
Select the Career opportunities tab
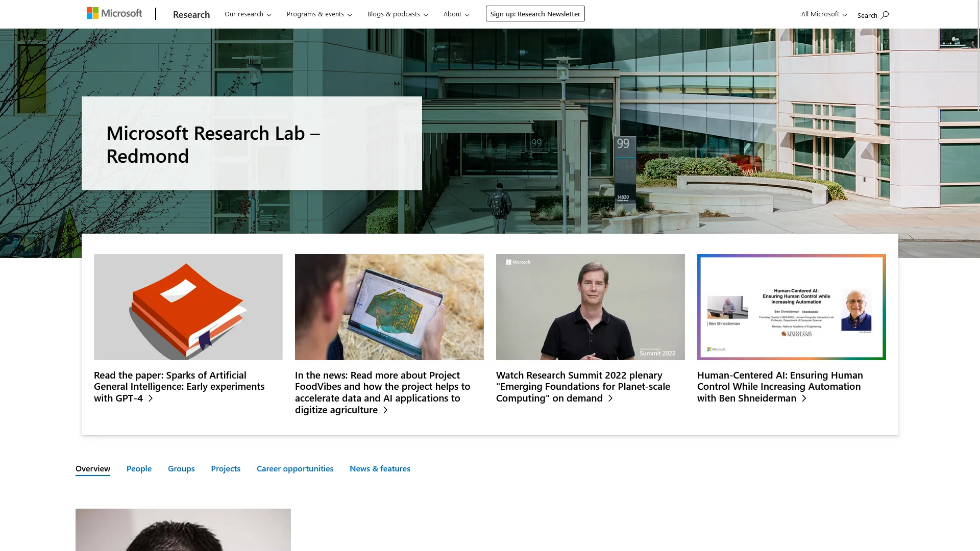point(295,468)
